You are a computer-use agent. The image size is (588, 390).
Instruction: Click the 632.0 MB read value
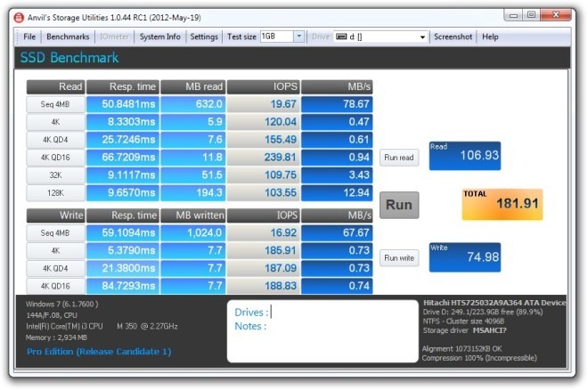pyautogui.click(x=193, y=104)
